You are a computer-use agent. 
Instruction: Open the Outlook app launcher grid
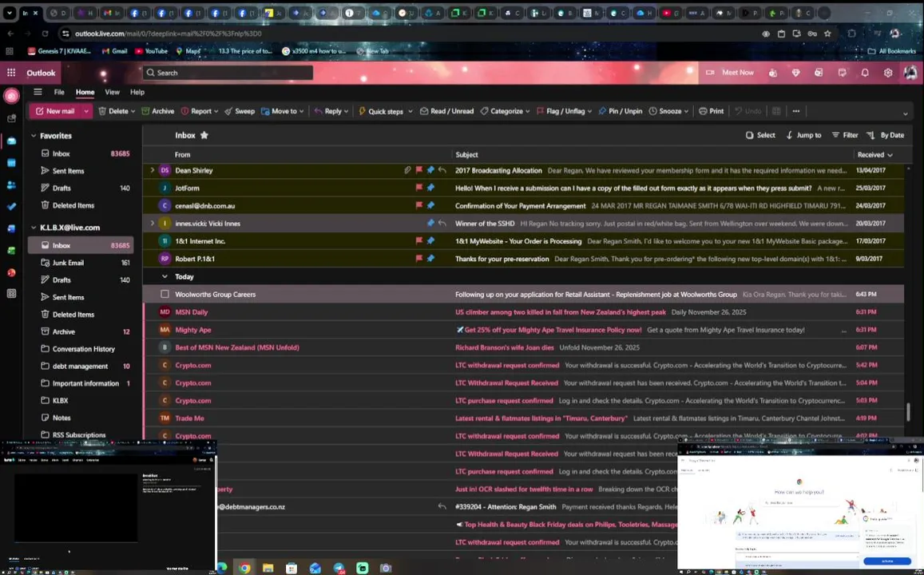[x=10, y=73]
